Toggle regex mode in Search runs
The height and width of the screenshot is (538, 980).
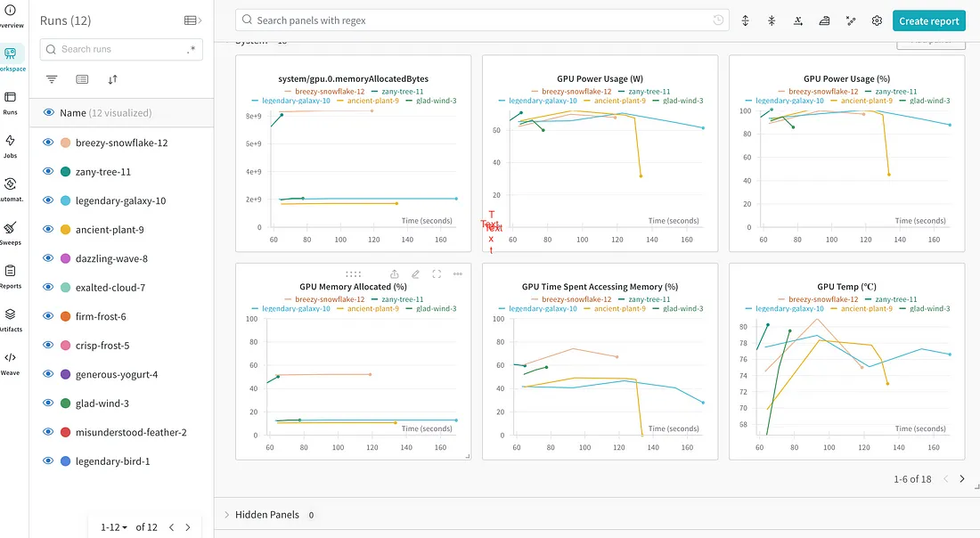coord(192,49)
